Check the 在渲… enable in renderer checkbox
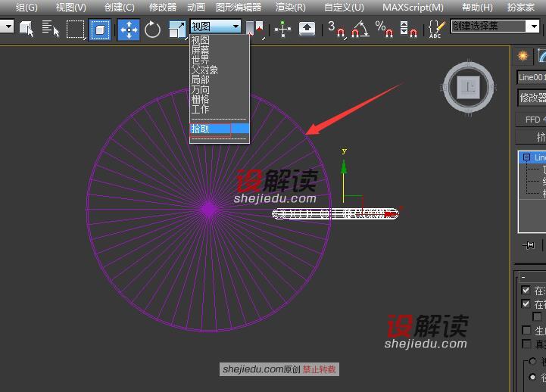The image size is (546, 392). [x=526, y=290]
